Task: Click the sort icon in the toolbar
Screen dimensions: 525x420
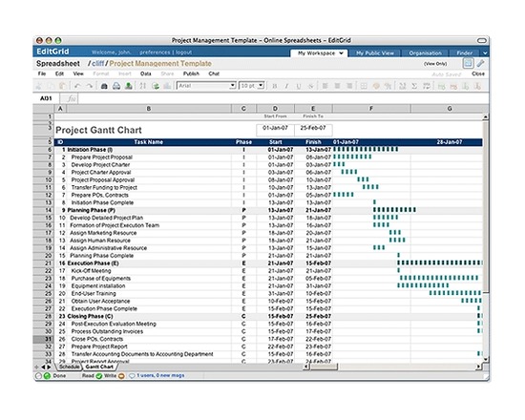Action: [x=142, y=86]
